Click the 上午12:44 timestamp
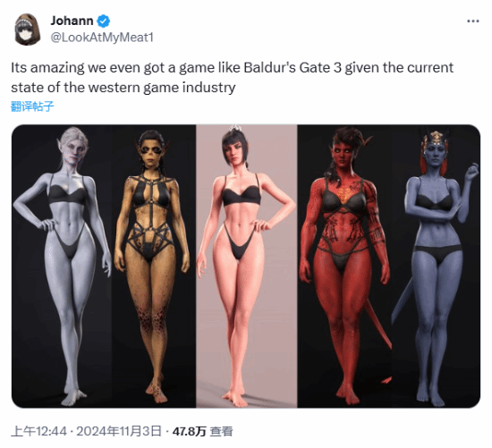Screen dimensions: 492x448 coord(38,431)
